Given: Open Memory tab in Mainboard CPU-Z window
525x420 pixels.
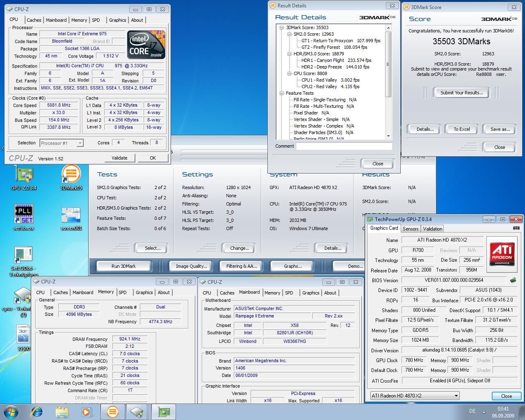Looking at the screenshot, I should (272, 293).
